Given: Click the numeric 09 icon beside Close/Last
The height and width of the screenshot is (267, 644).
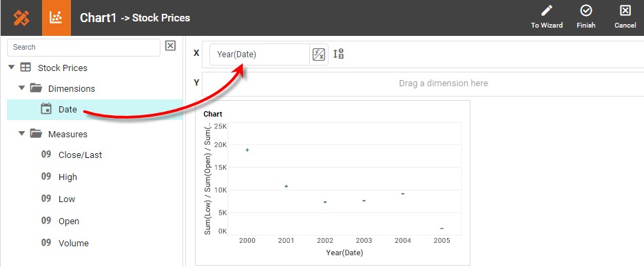Looking at the screenshot, I should (x=46, y=155).
